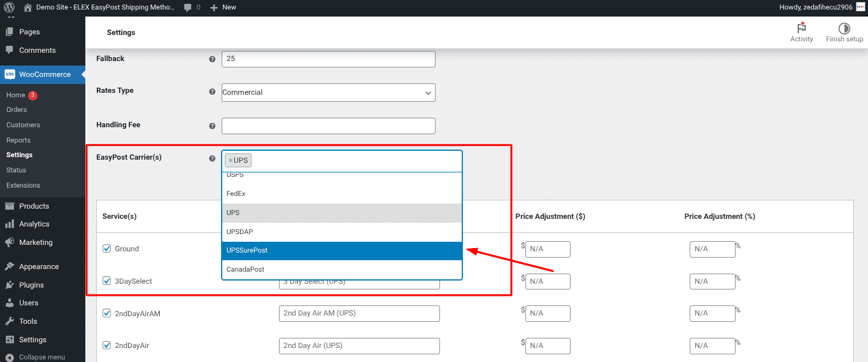Viewport: 868px width, 362px height.
Task: Click the Finish setup icon
Action: [x=844, y=28]
